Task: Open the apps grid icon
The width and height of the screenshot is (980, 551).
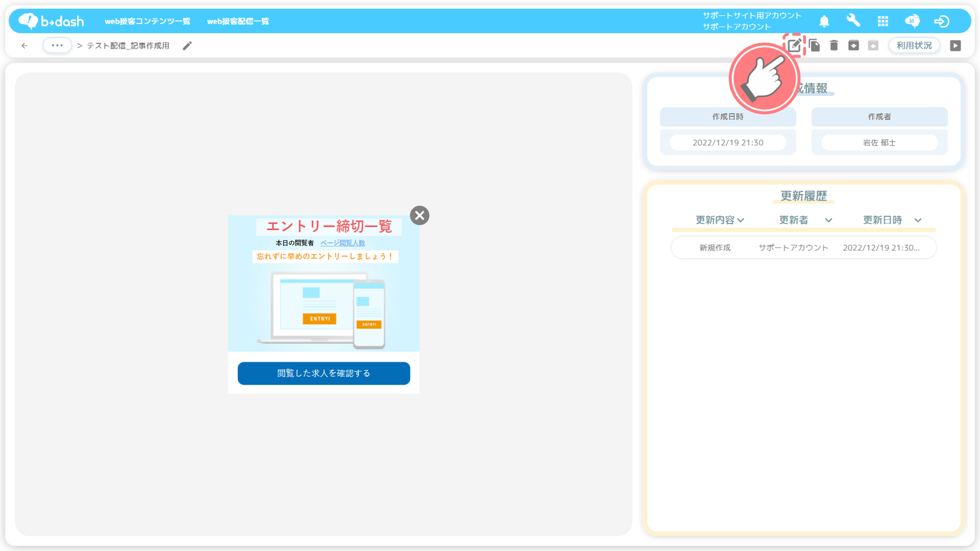Action: (x=883, y=21)
